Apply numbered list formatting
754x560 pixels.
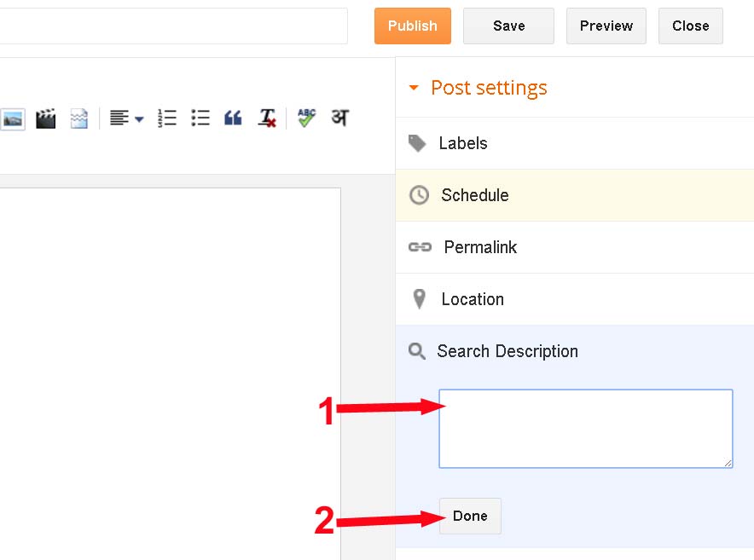(x=167, y=118)
